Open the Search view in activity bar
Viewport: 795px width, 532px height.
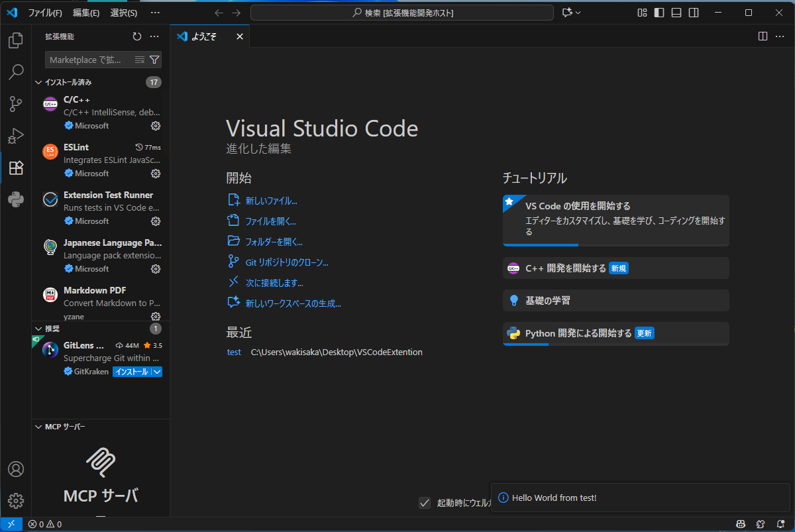(x=15, y=72)
